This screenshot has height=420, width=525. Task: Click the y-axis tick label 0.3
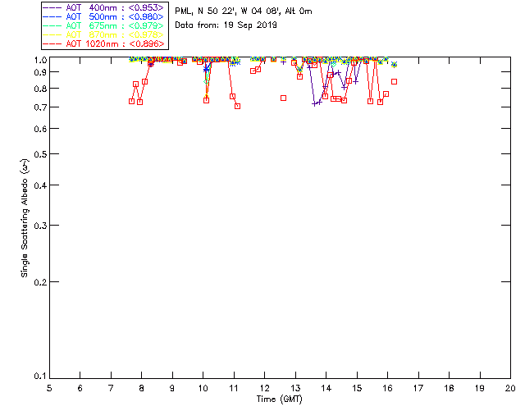click(40, 226)
